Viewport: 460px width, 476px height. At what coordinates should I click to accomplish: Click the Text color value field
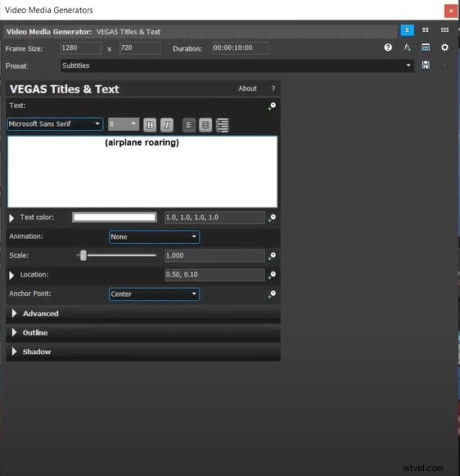pos(214,218)
